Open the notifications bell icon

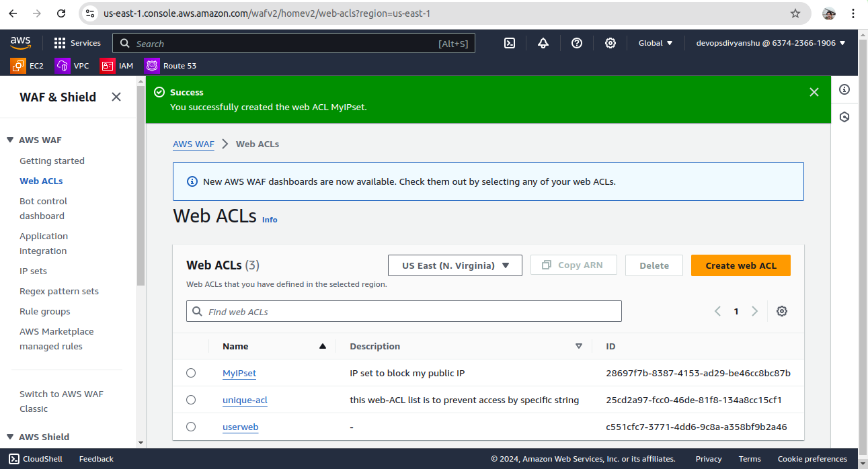click(x=543, y=43)
